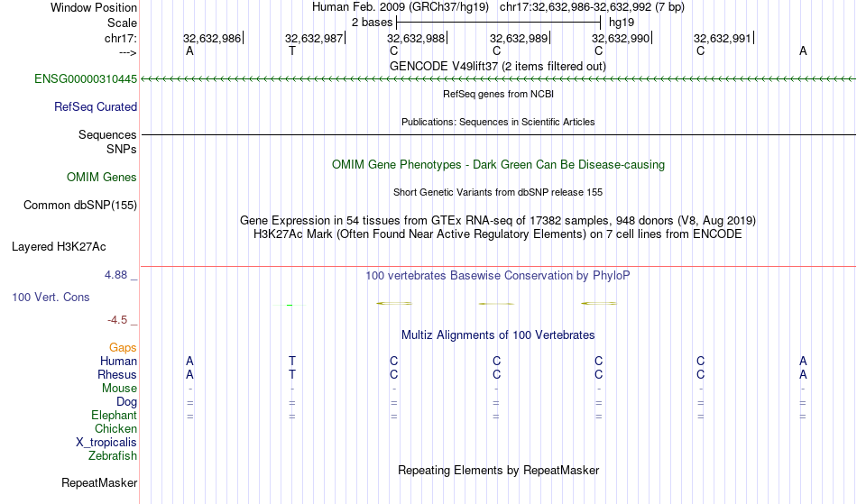
Task: Click the ENSG00000310445 gene label
Action: pyautogui.click(x=86, y=79)
